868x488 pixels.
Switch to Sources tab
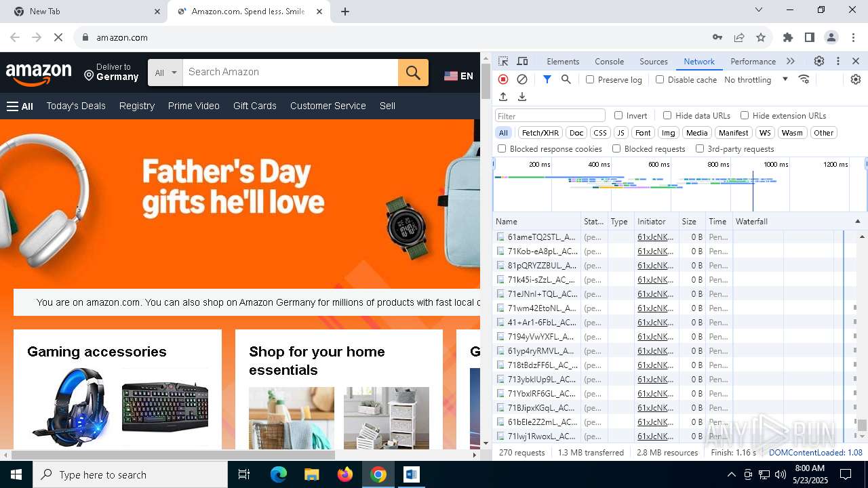tap(654, 61)
